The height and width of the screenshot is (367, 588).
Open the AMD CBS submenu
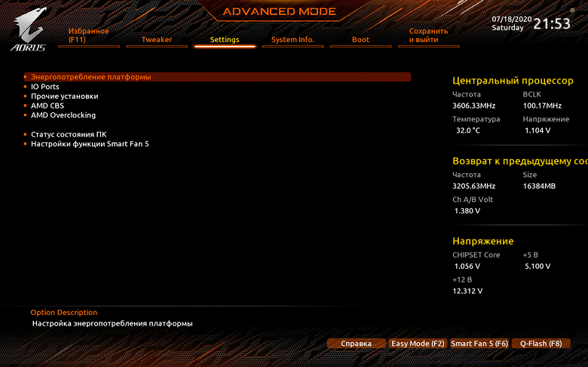47,106
